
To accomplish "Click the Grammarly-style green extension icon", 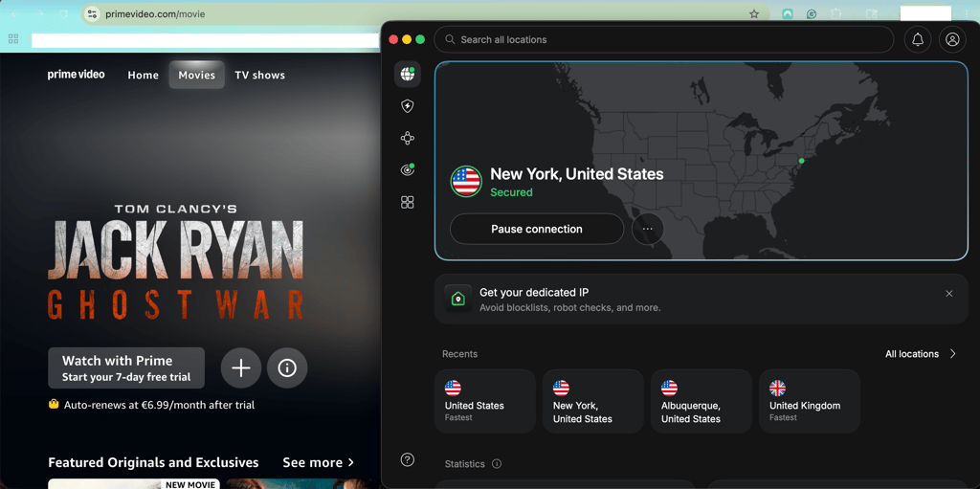I will click(812, 13).
